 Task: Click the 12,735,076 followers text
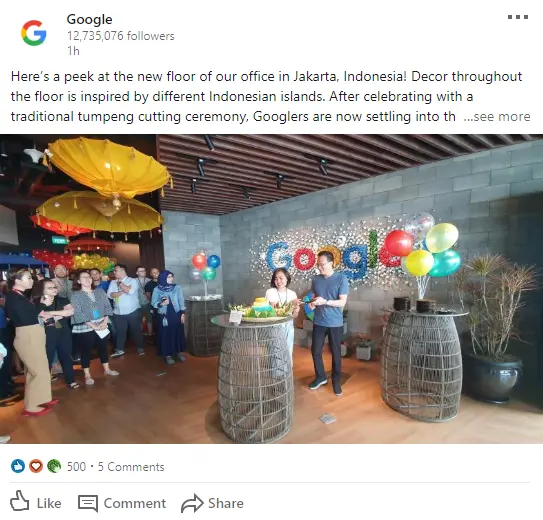tap(121, 36)
